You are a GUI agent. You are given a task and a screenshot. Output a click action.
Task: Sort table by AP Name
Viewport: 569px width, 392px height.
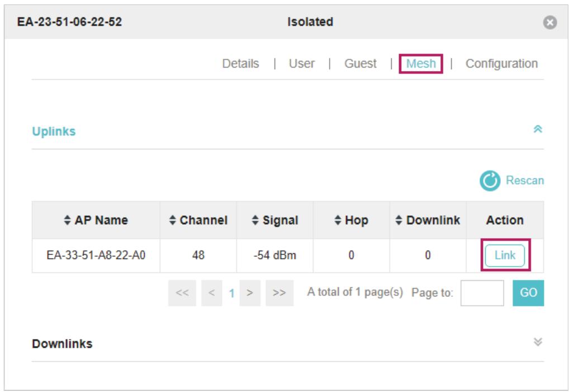[96, 220]
